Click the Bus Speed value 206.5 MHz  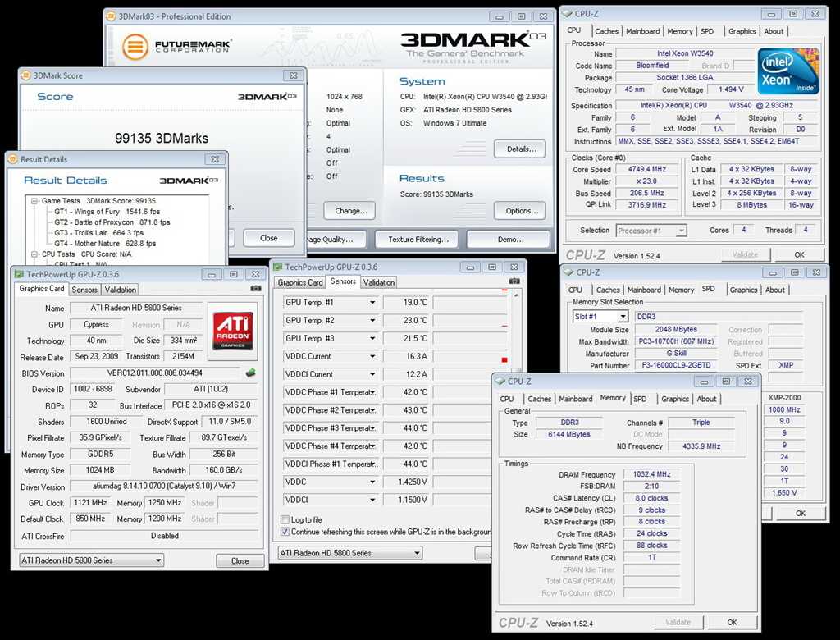coord(647,193)
